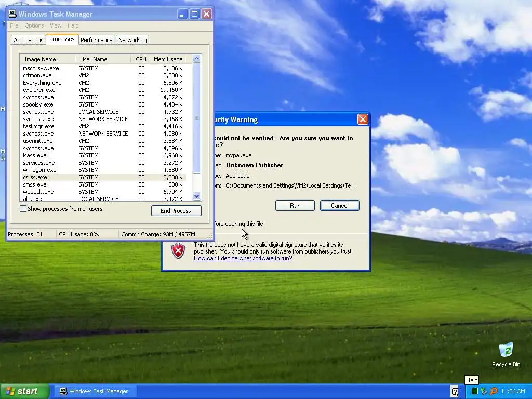
Task: Sort by User Name column header
Action: pos(103,59)
